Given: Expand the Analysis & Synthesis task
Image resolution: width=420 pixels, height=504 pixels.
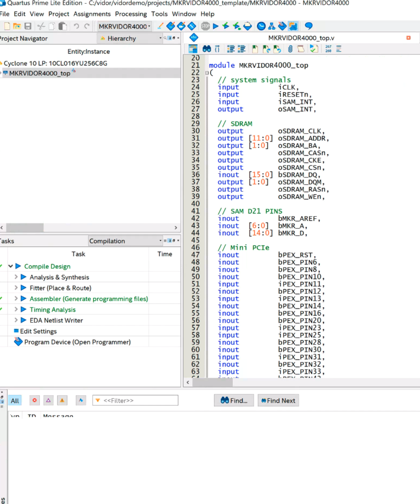Looking at the screenshot, I should [x=16, y=277].
